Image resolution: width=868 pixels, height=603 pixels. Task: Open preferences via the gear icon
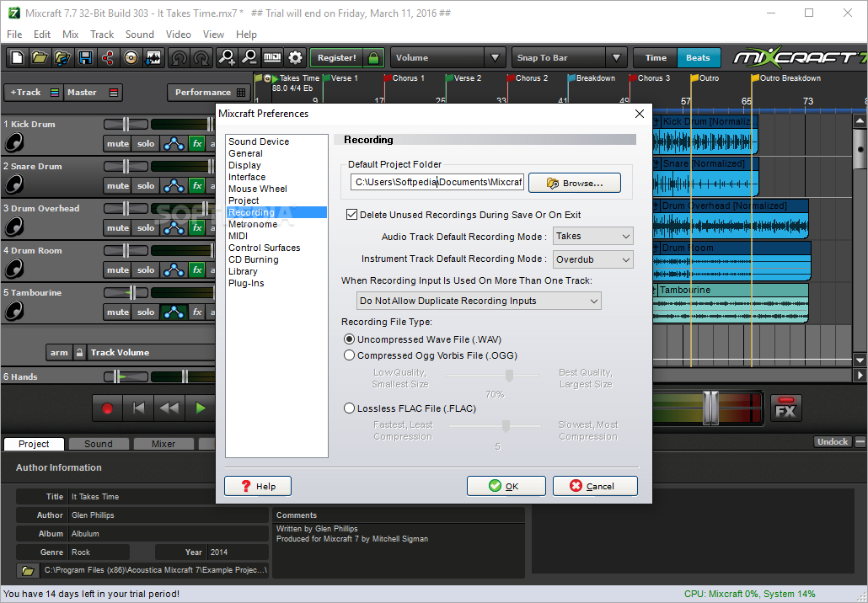[296, 57]
